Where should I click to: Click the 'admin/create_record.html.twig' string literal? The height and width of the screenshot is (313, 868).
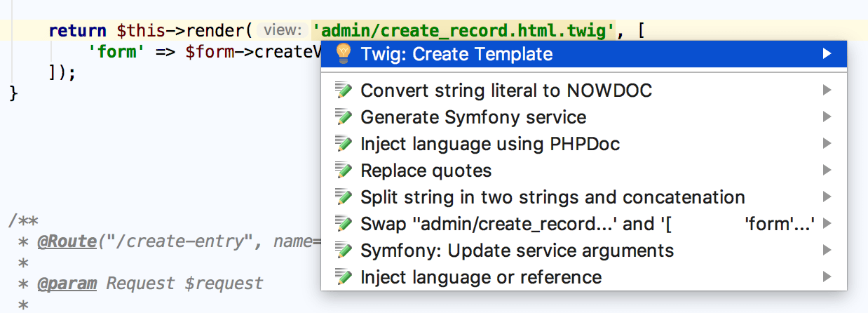point(463,31)
